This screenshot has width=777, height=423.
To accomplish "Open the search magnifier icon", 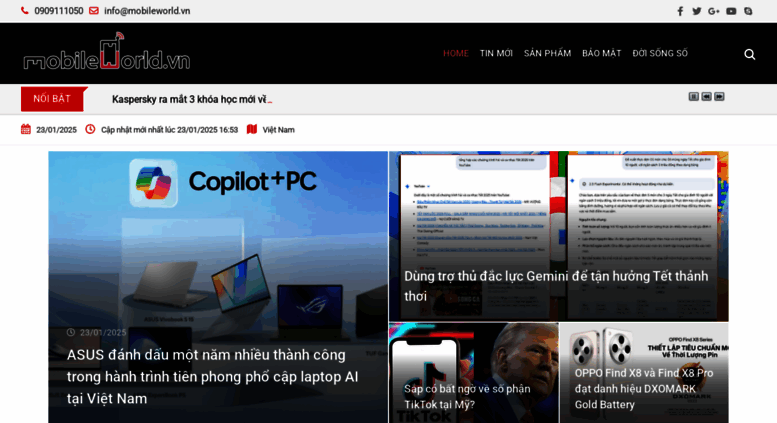I will tap(750, 54).
